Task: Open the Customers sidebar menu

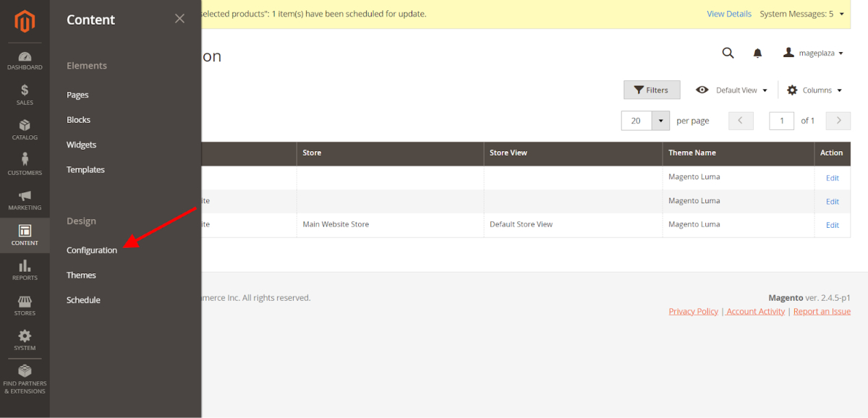Action: pos(25,164)
